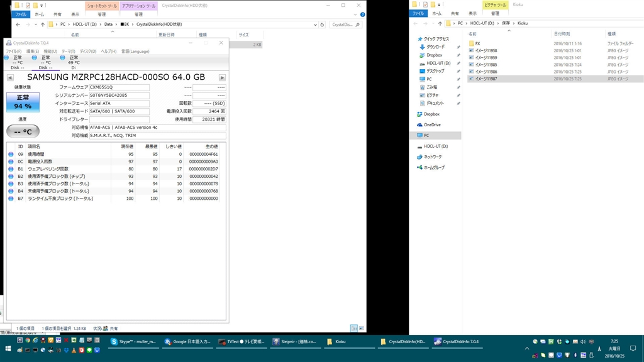Open ネットワーク in the navigation pane
This screenshot has width=644, height=362.
coord(433,156)
